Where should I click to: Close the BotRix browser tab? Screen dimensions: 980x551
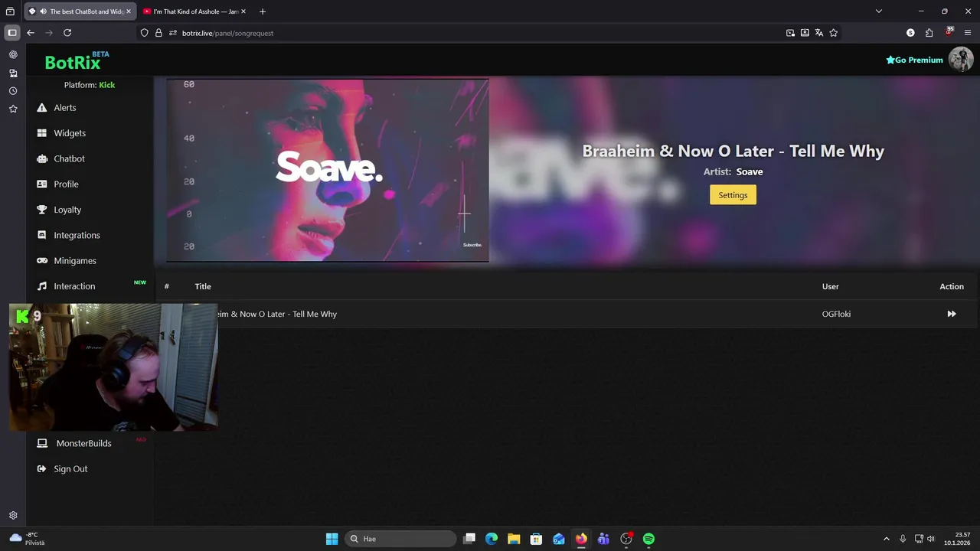tap(129, 11)
